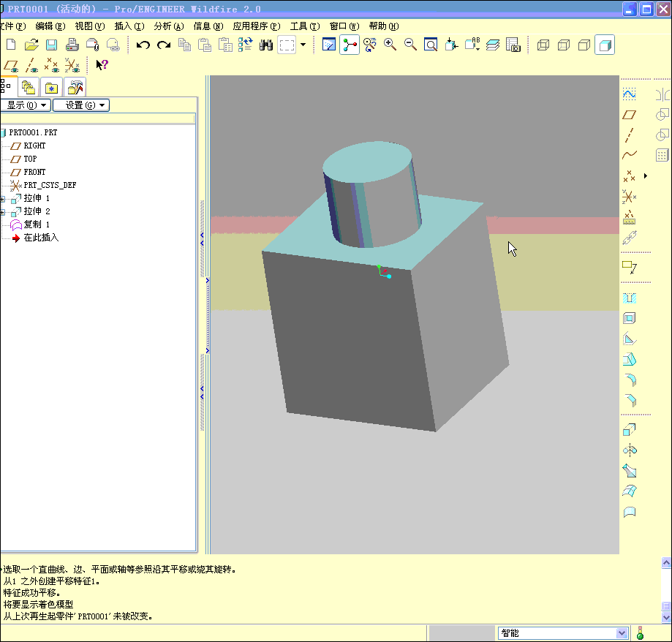The height and width of the screenshot is (642, 672).
Task: Refit the model to the screen
Action: click(x=431, y=45)
